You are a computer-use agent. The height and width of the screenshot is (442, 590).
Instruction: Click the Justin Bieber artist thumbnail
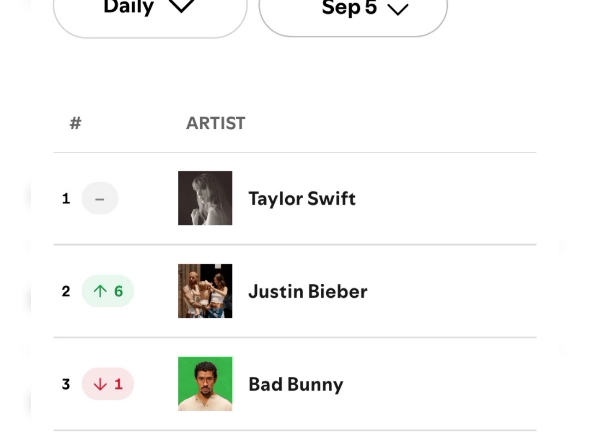point(205,291)
